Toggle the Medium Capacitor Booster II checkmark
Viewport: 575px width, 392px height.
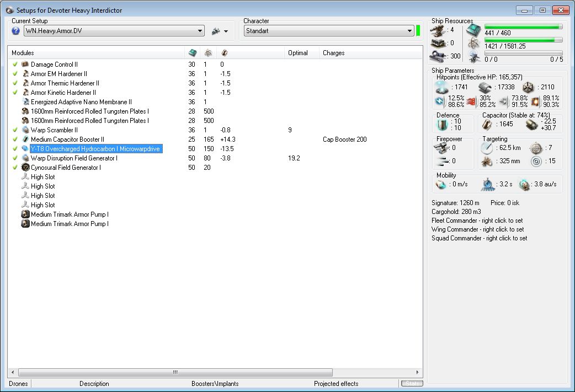[15, 139]
